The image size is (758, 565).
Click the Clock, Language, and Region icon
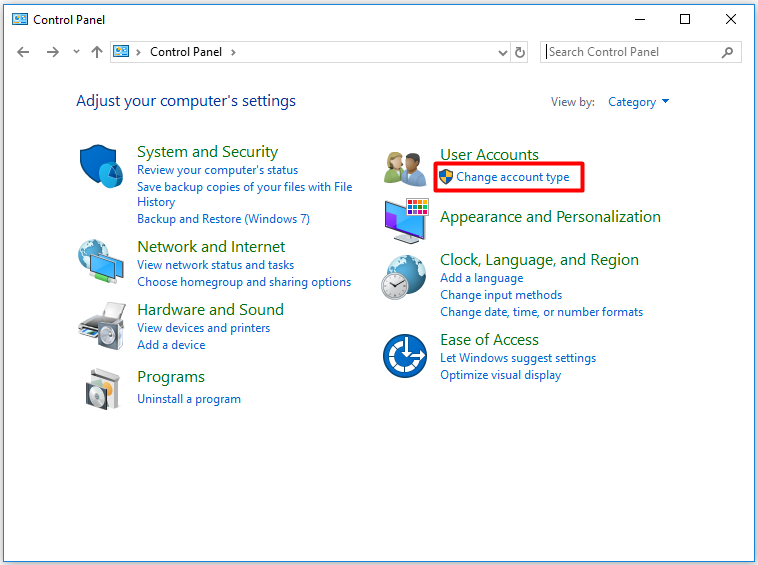pyautogui.click(x=404, y=277)
